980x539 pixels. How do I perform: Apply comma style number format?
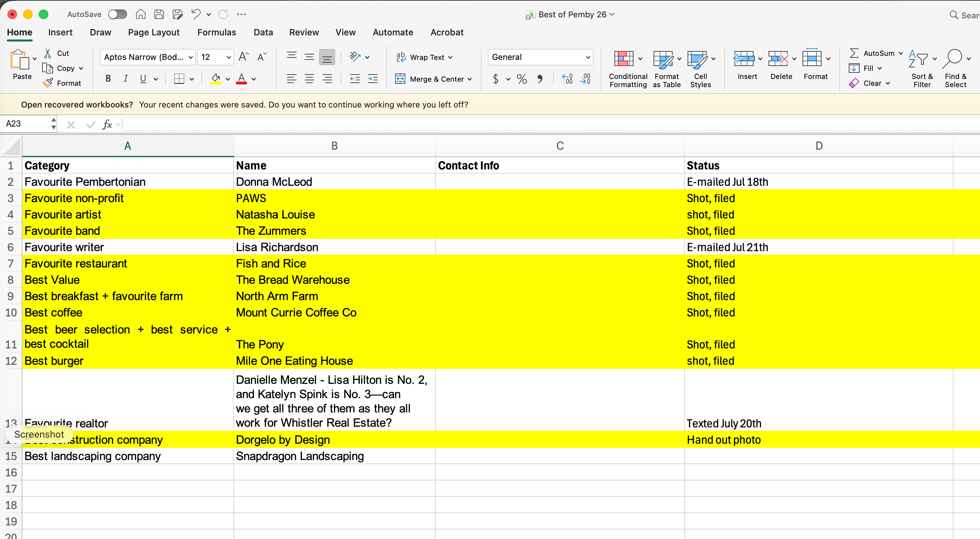coord(540,79)
